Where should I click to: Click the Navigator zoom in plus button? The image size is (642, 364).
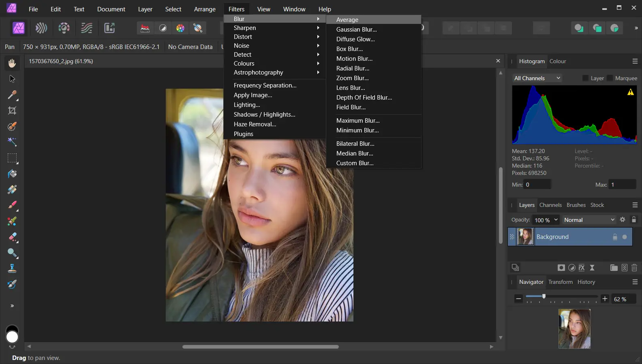click(605, 299)
